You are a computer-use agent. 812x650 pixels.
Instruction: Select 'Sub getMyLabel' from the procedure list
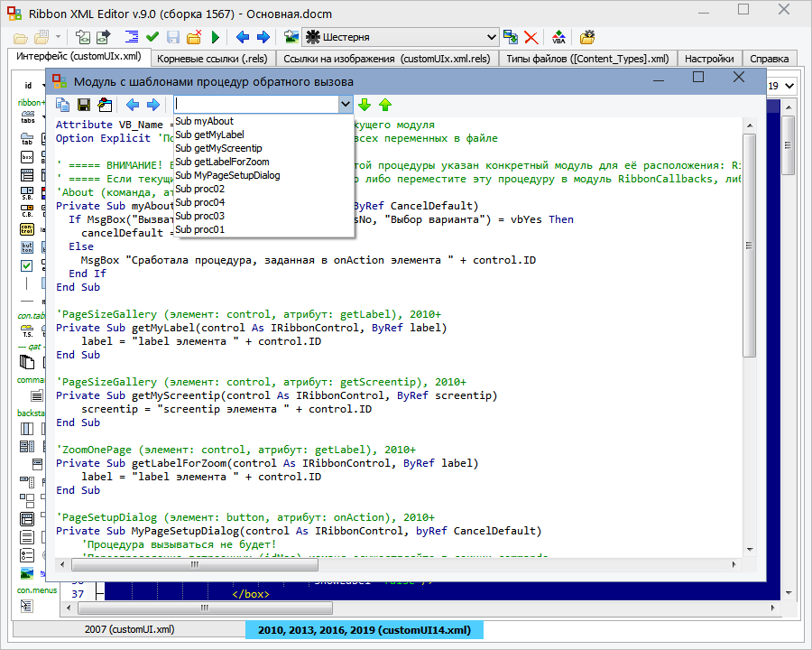(x=208, y=135)
